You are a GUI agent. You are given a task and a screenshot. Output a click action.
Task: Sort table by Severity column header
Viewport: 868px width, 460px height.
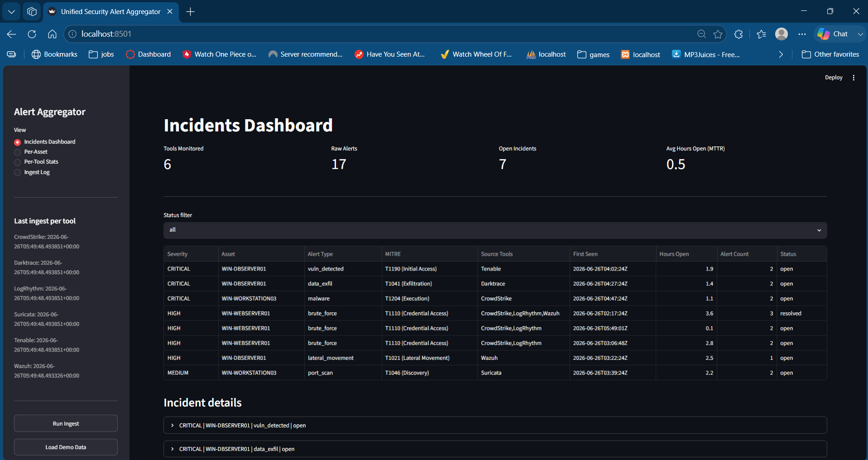(191, 254)
